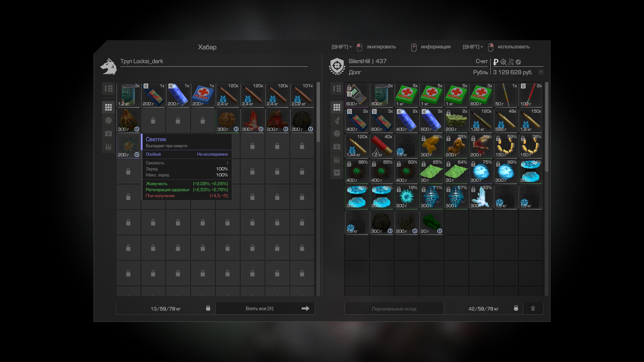Select the 2x beans can 800 г
The width and height of the screenshot is (644, 362).
pyautogui.click(x=382, y=95)
